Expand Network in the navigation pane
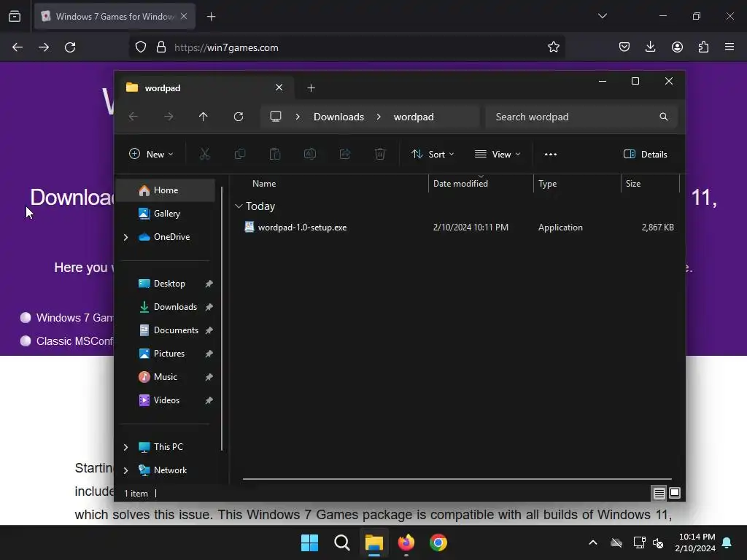 (x=125, y=470)
